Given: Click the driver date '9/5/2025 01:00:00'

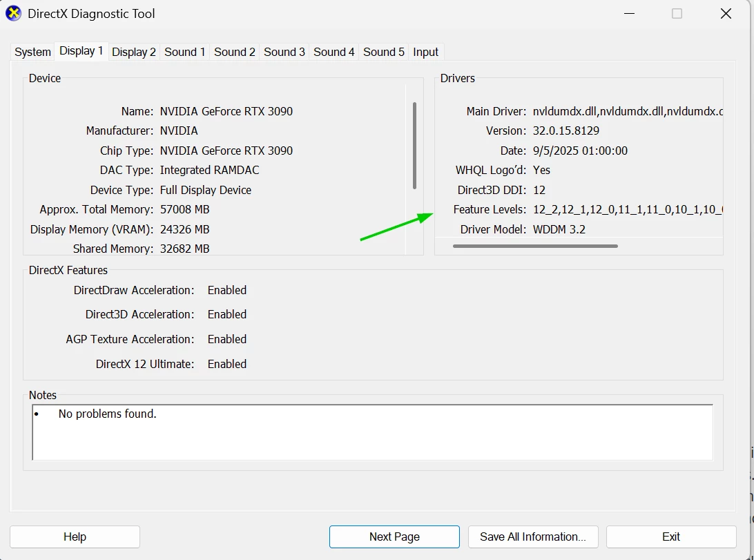Looking at the screenshot, I should coord(580,151).
